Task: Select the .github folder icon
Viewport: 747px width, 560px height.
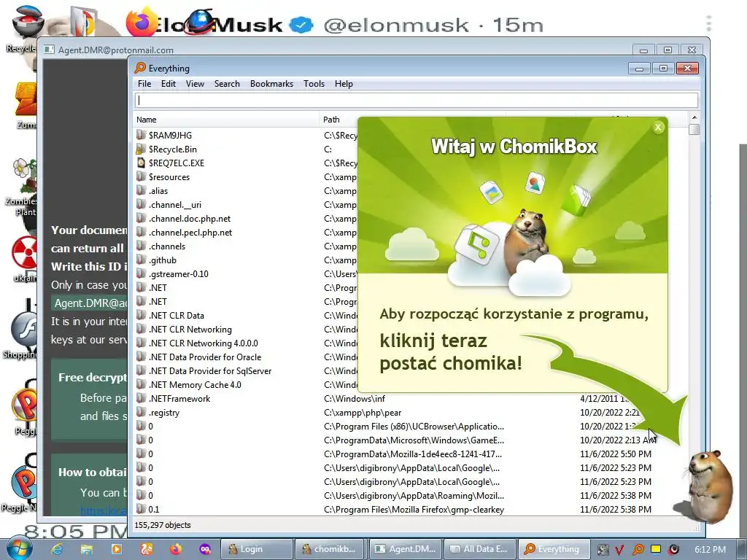Action: [141, 260]
